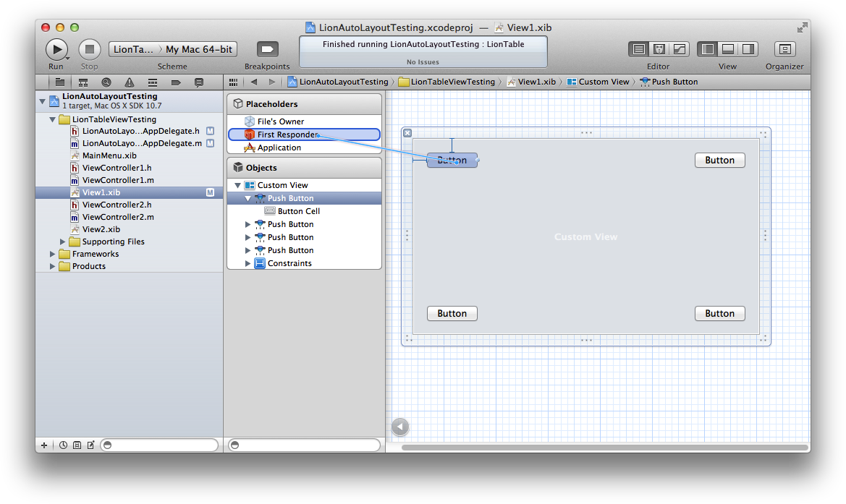Viewport: 846px width, 504px height.
Task: Toggle the Navigator pane view button
Action: (707, 49)
